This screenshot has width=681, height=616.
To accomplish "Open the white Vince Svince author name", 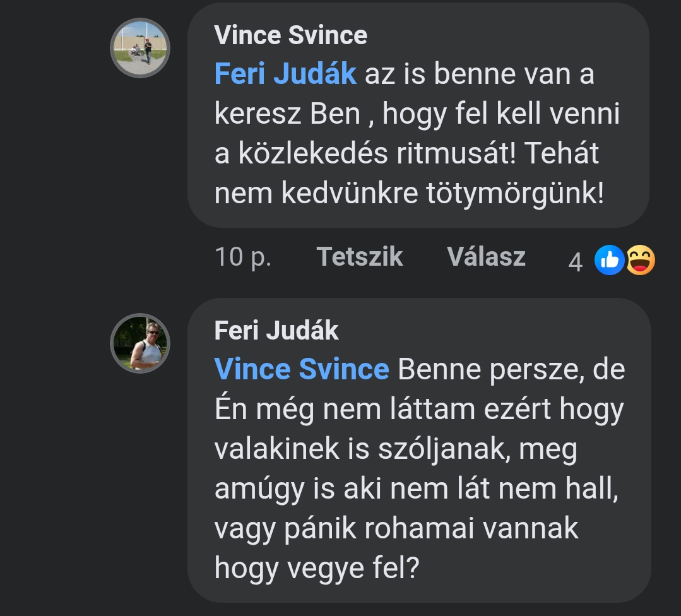I will 290,35.
